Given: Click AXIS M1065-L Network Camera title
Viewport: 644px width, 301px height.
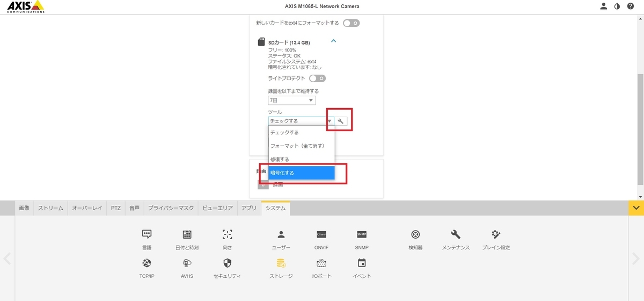Looking at the screenshot, I should point(322,6).
